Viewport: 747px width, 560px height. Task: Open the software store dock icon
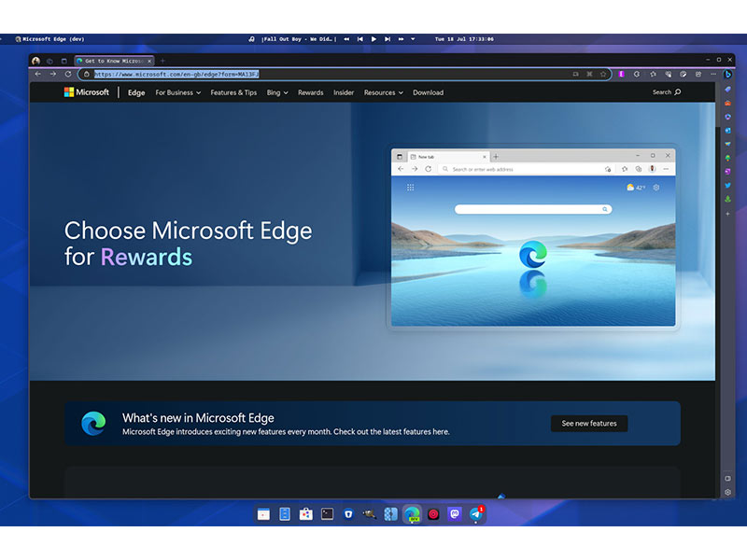(306, 514)
